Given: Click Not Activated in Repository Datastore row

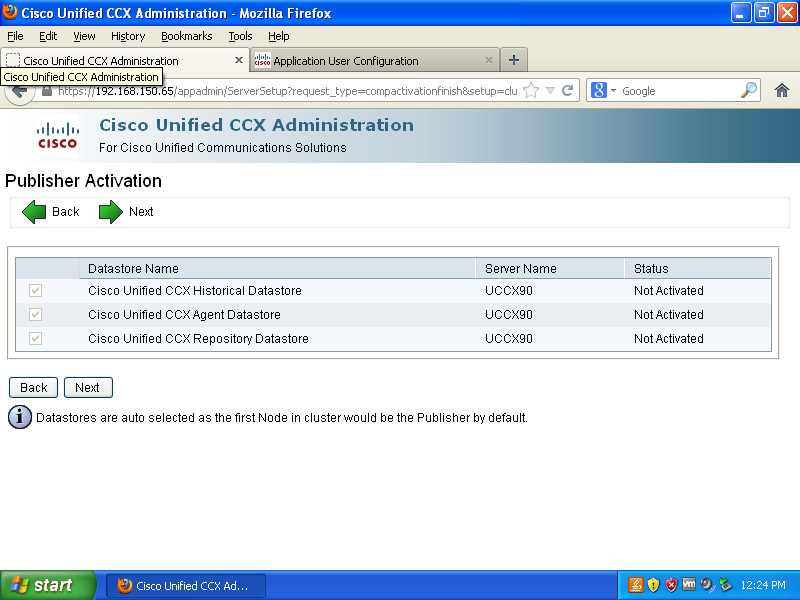Looking at the screenshot, I should [668, 339].
